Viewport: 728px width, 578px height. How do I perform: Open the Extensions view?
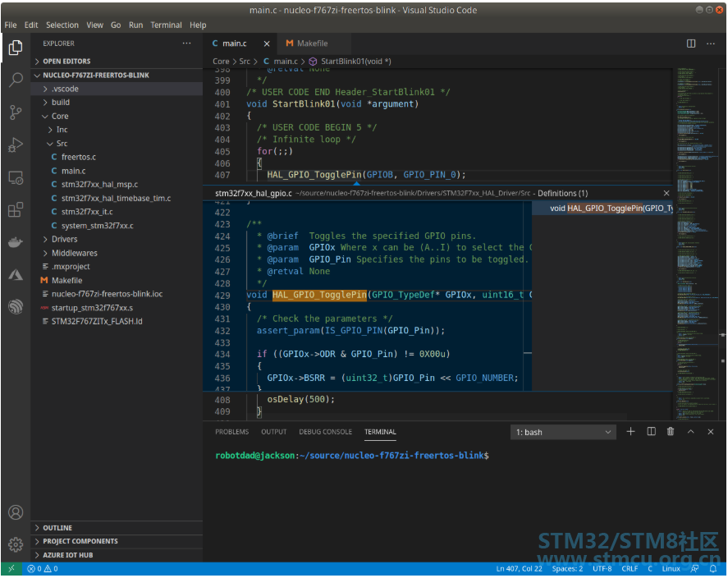click(16, 210)
